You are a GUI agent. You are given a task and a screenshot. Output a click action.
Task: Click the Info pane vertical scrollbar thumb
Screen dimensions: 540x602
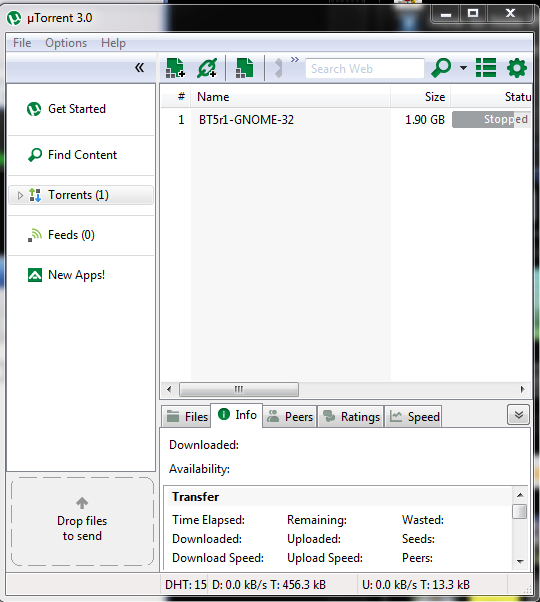pyautogui.click(x=520, y=511)
